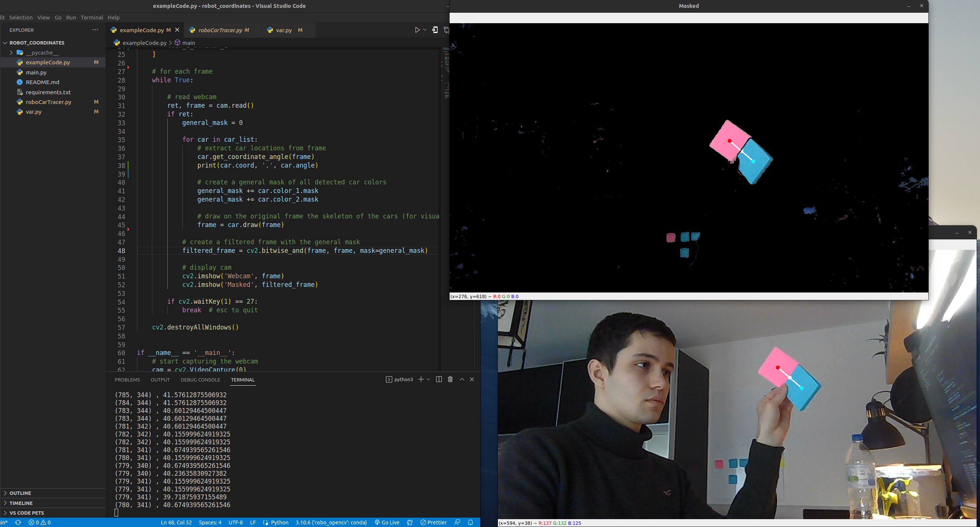Split the terminal panel

439,379
